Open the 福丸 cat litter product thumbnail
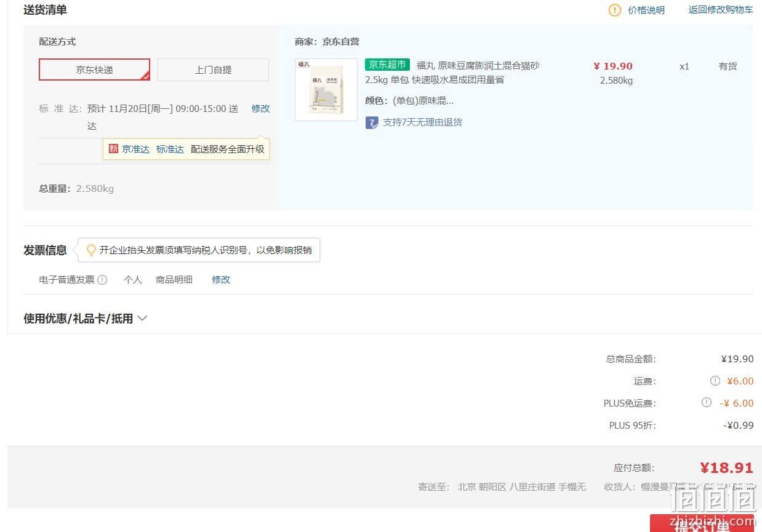The image size is (762, 532). tap(326, 90)
